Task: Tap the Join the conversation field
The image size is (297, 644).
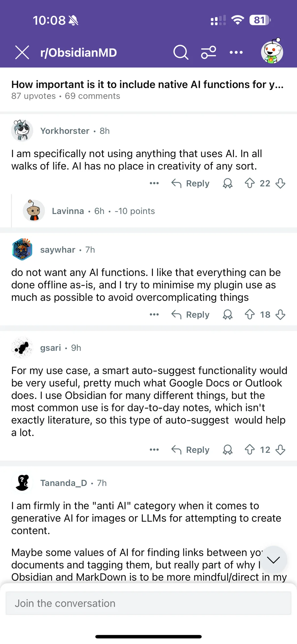Action: click(x=148, y=603)
